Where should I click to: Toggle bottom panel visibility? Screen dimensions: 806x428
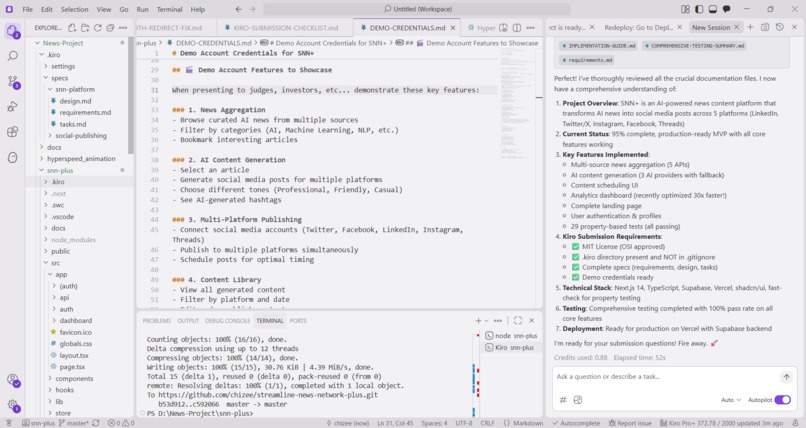[713, 9]
